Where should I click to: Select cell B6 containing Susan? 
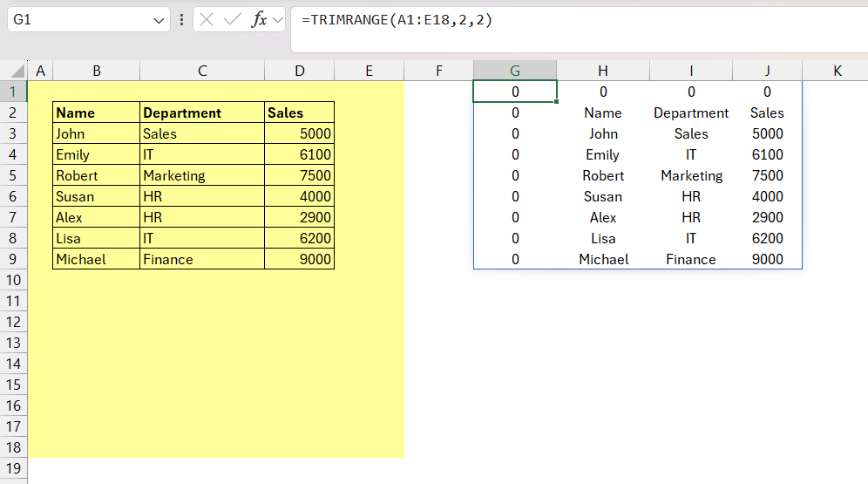click(x=97, y=196)
